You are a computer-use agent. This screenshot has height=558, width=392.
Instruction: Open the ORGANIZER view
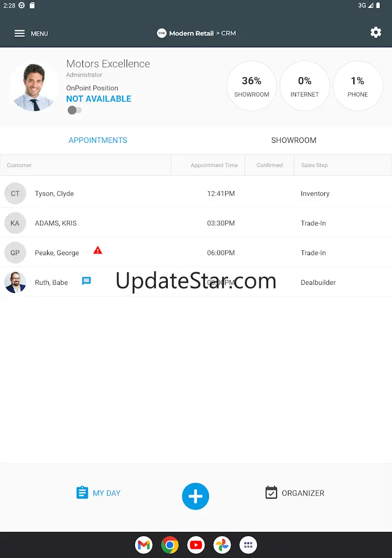coord(295,493)
